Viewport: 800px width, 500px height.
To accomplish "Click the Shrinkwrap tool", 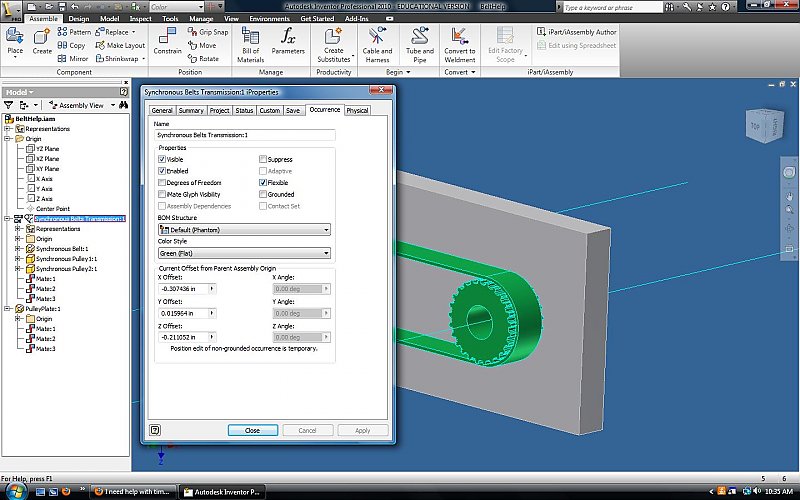I will click(120, 58).
